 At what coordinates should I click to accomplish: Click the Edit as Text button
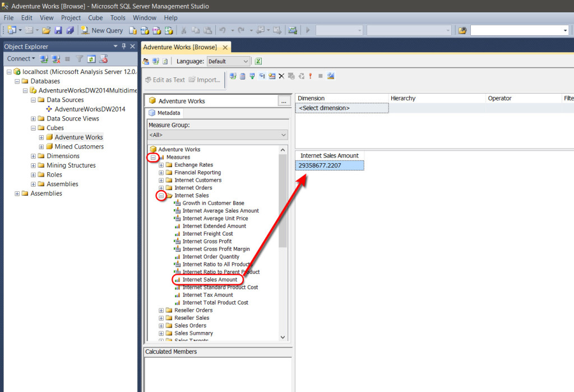coord(165,79)
